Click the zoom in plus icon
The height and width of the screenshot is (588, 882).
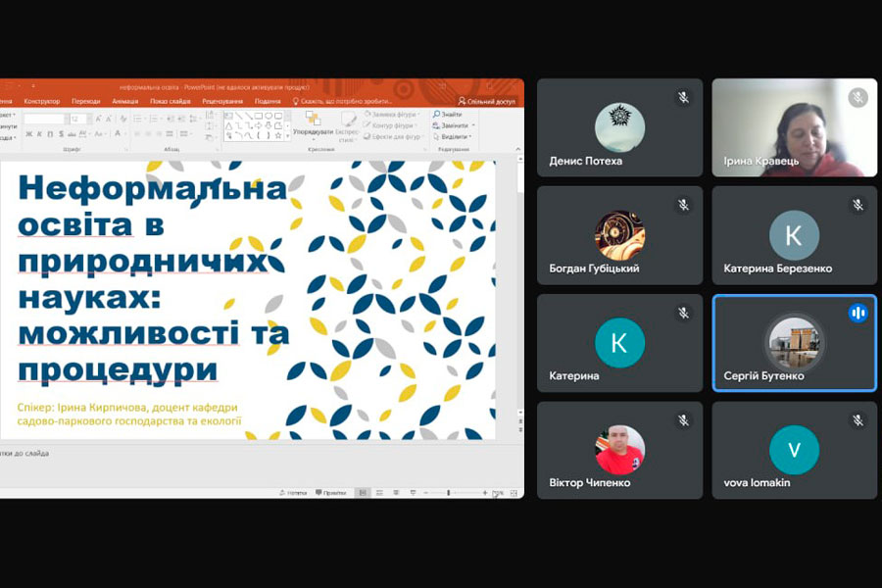tap(485, 493)
